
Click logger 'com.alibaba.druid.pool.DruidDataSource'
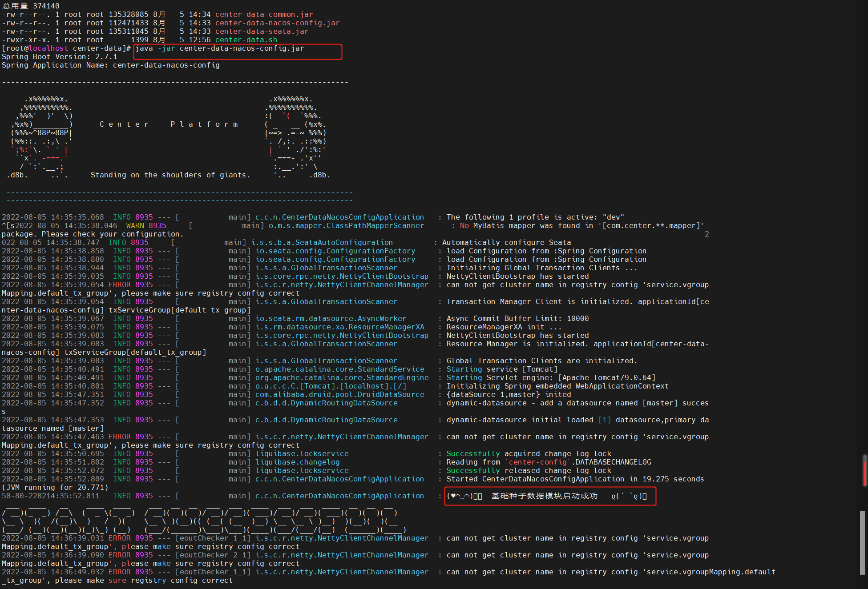[339, 395]
